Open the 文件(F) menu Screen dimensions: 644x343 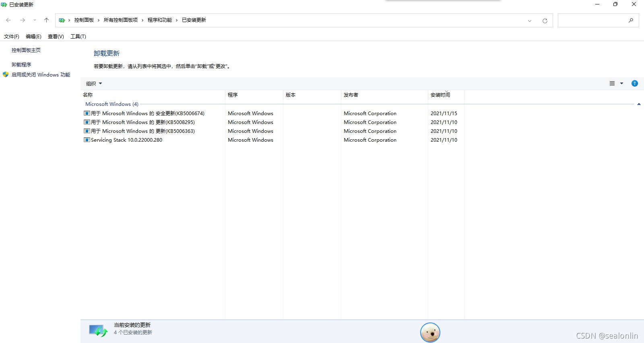tap(12, 37)
